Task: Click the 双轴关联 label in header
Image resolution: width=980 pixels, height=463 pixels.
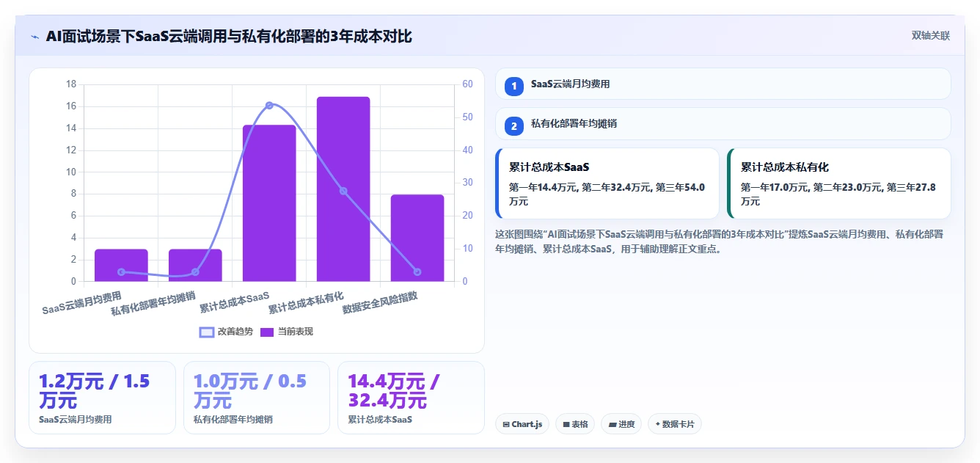Action: coord(930,36)
